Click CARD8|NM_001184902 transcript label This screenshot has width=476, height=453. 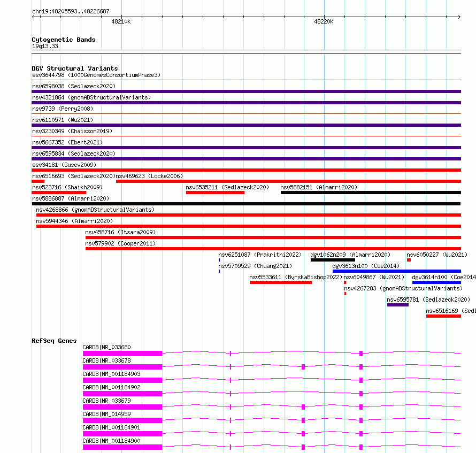[x=111, y=387]
